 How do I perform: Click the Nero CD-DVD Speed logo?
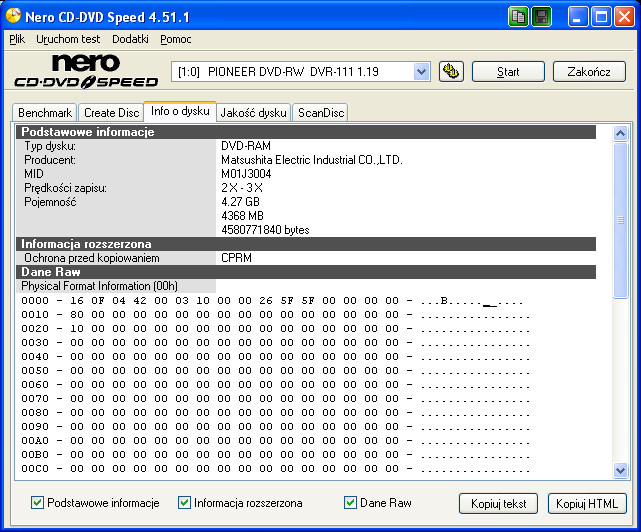point(86,71)
